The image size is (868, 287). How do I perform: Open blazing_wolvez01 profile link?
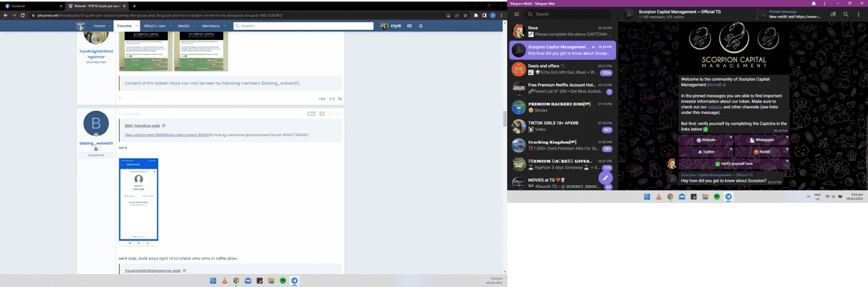click(96, 143)
